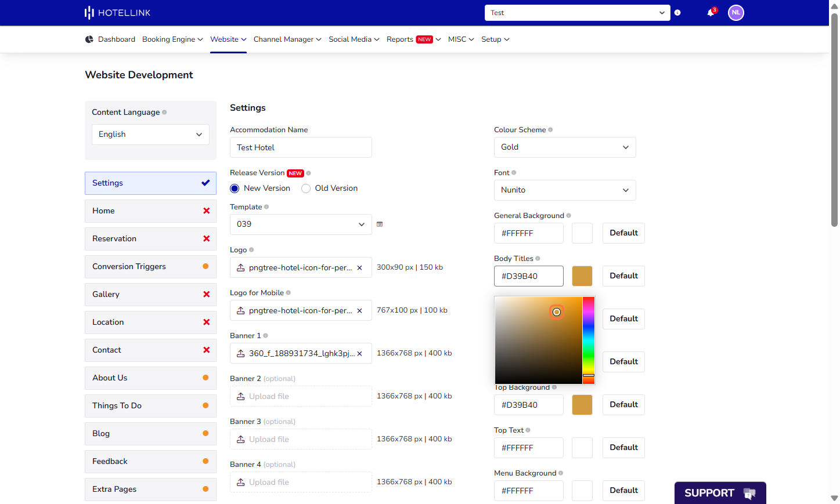Screen dimensions: 840x504
Task: Click the info icon beside the Test selector
Action: (677, 13)
